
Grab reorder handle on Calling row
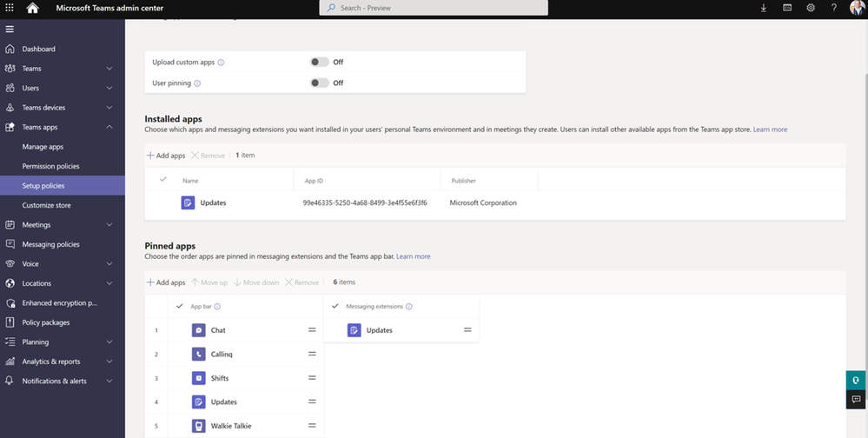[312, 354]
